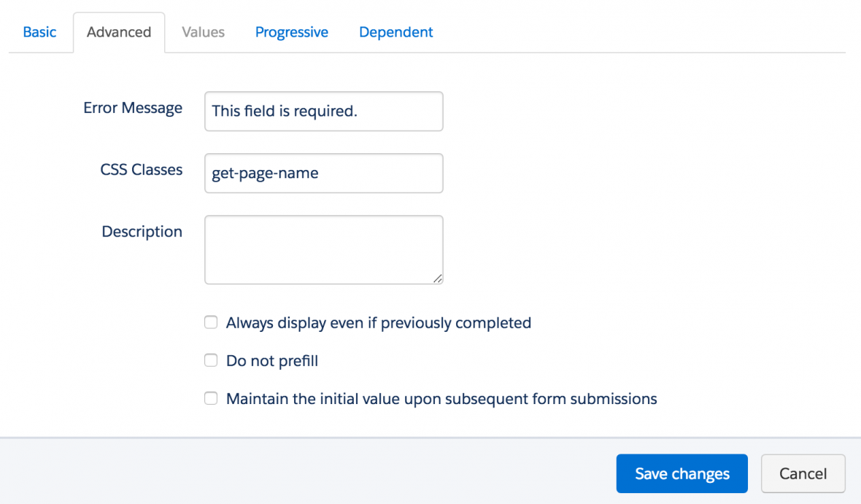
Task: Click the Error Message field label
Action: click(x=133, y=108)
